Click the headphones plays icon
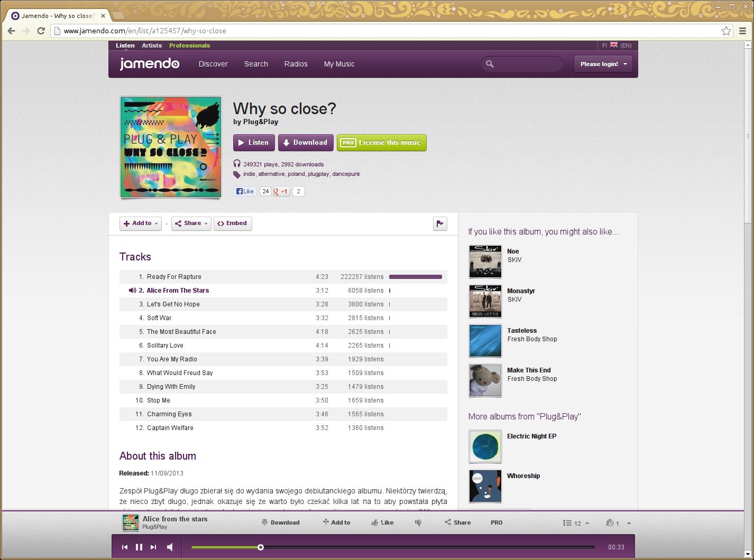The height and width of the screenshot is (560, 754). click(x=237, y=164)
